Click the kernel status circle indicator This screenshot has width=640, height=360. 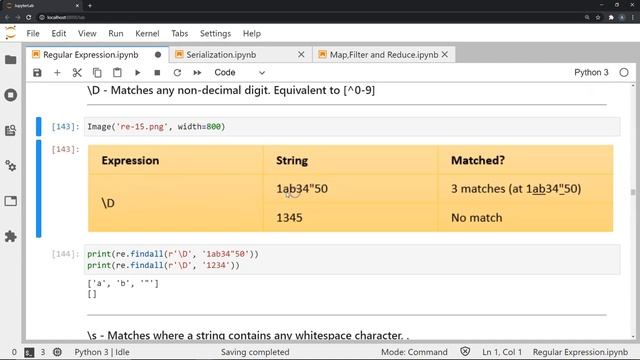coord(624,73)
